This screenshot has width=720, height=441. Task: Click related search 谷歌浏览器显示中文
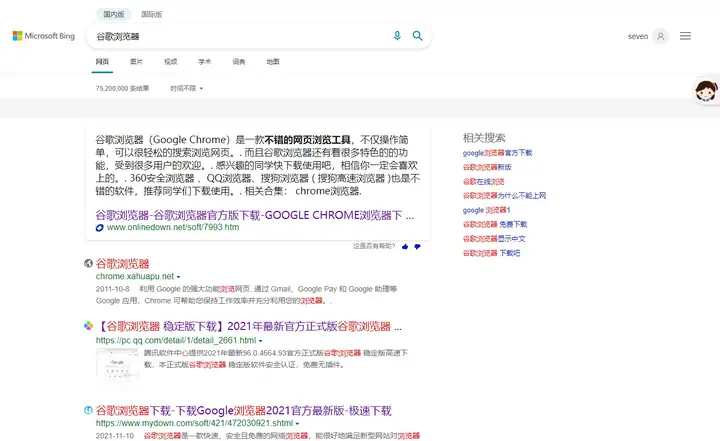pyautogui.click(x=494, y=238)
